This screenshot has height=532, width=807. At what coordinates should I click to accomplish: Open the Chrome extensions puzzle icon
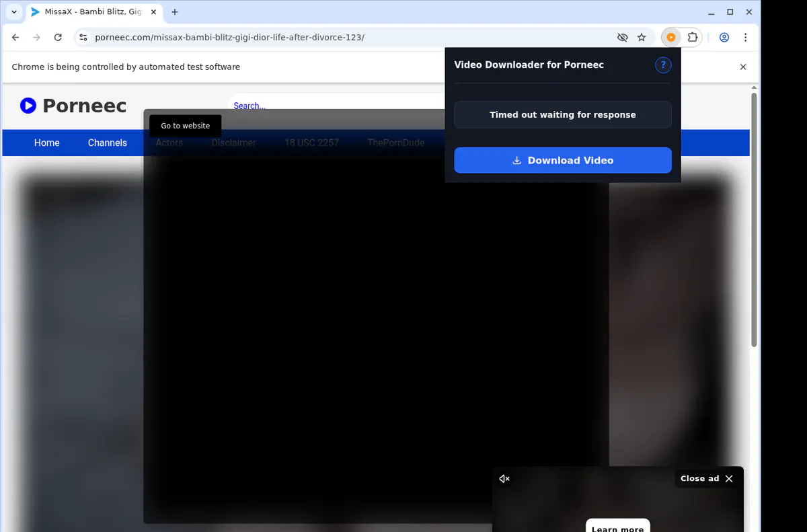pyautogui.click(x=693, y=38)
